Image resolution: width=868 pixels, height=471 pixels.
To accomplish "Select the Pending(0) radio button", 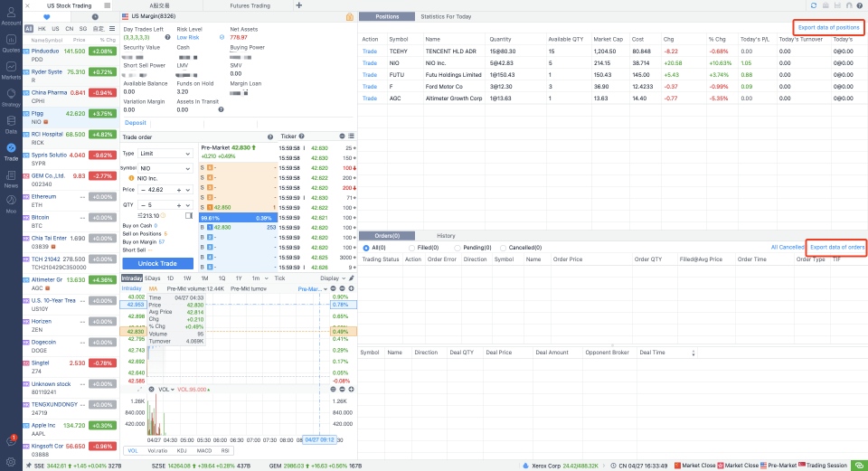I will [x=458, y=248].
